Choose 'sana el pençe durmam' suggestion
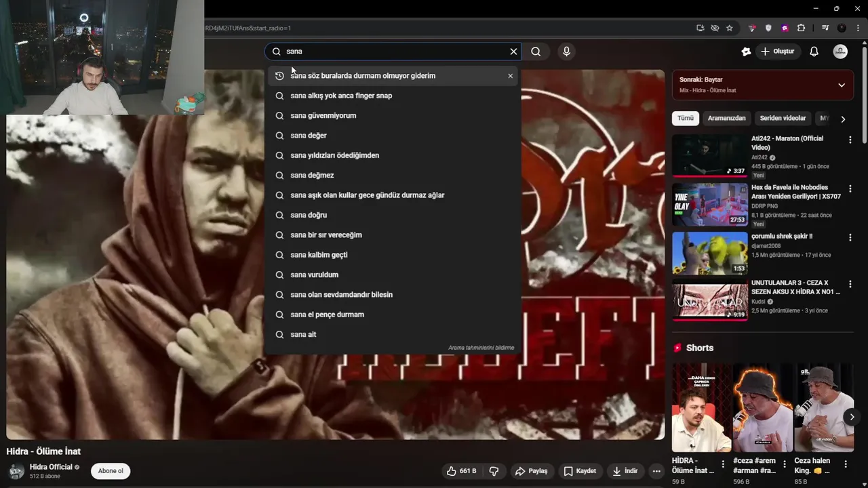 393,314
